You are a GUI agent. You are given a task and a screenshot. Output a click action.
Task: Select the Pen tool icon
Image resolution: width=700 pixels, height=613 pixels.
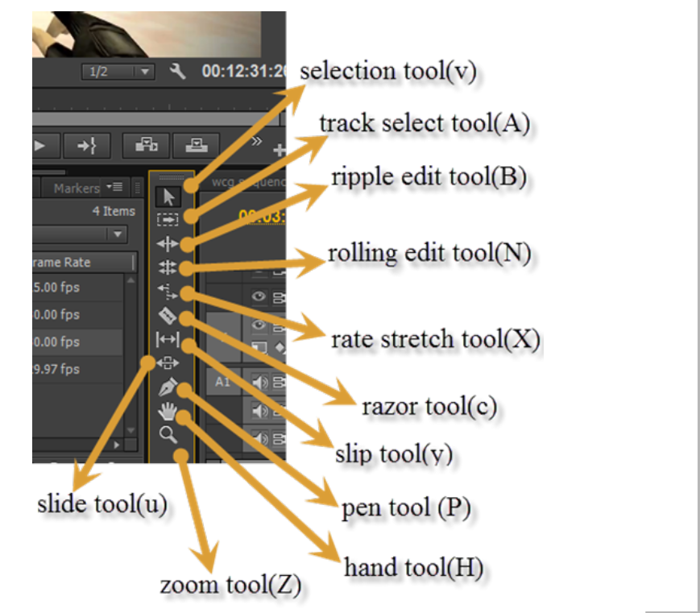[168, 387]
